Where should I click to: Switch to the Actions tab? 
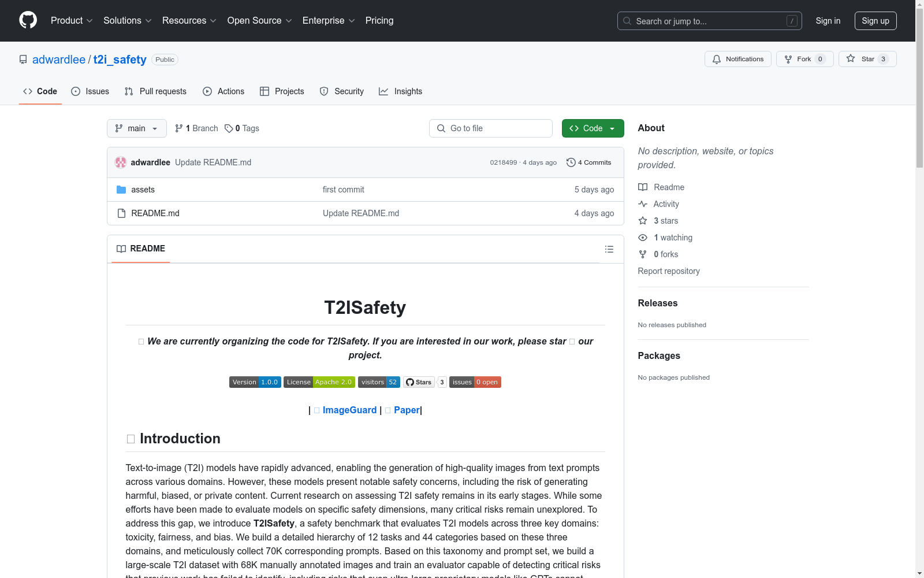pyautogui.click(x=223, y=91)
